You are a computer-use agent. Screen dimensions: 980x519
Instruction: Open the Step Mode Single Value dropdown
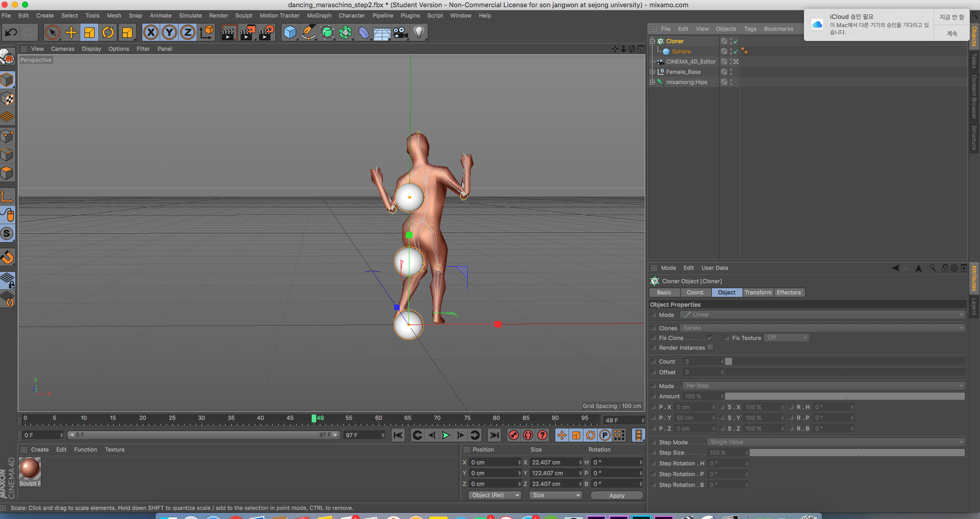pyautogui.click(x=836, y=442)
